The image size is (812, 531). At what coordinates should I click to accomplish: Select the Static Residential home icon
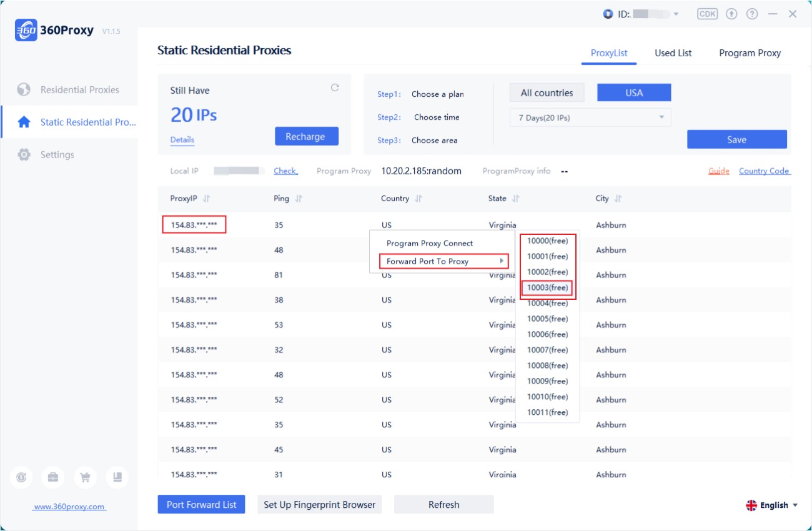[24, 122]
